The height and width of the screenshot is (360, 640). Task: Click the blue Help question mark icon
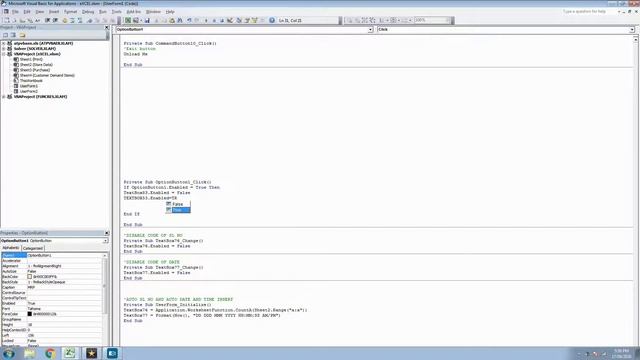coord(272,20)
